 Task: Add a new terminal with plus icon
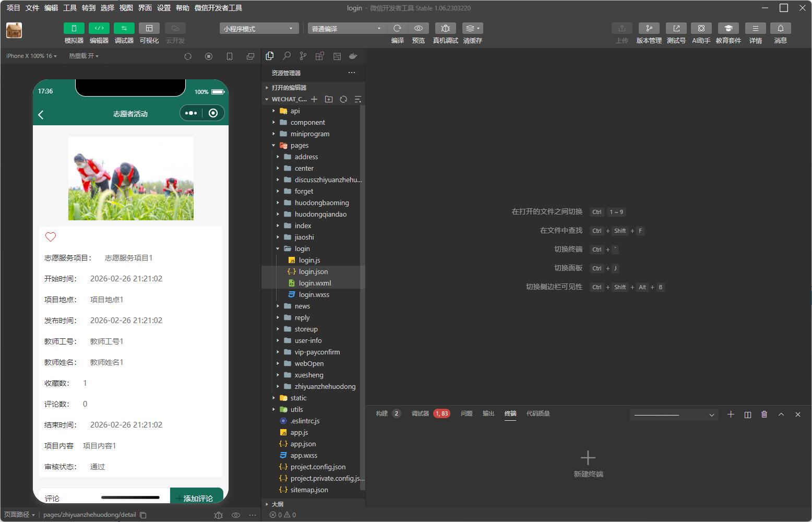point(731,414)
